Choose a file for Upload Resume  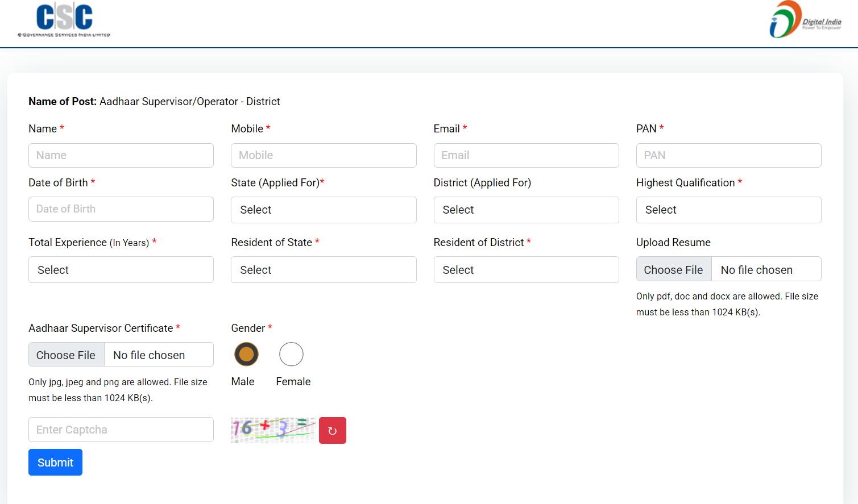click(x=674, y=269)
